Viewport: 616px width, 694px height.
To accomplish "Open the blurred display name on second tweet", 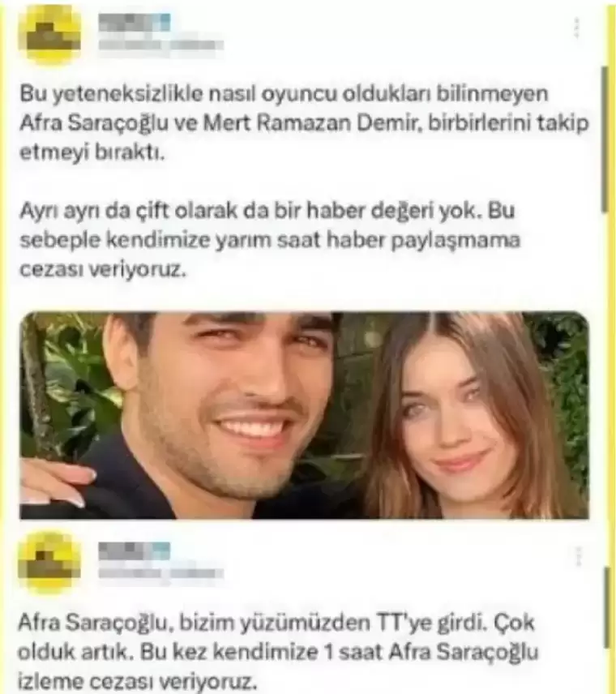I will click(134, 551).
